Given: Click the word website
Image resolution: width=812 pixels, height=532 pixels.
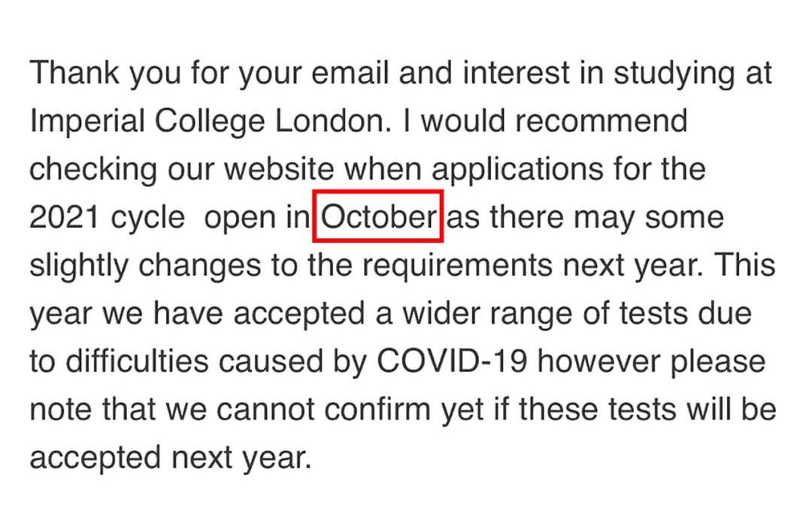Looking at the screenshot, I should point(280,169).
